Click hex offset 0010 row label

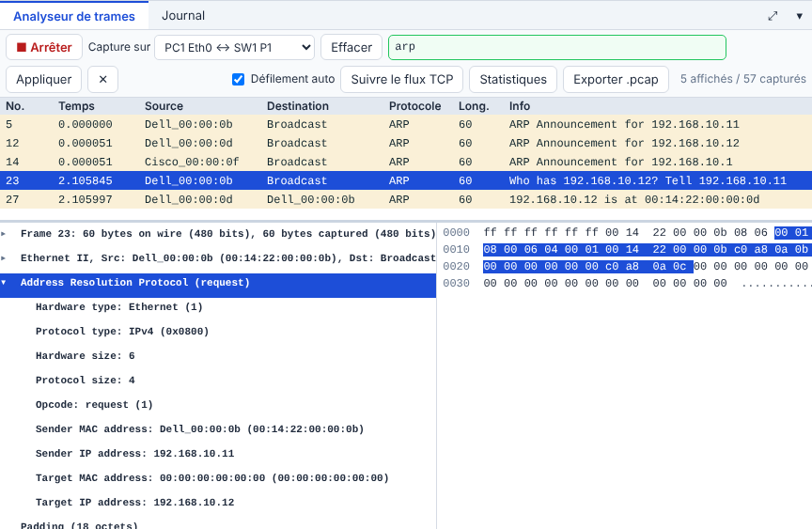(456, 250)
